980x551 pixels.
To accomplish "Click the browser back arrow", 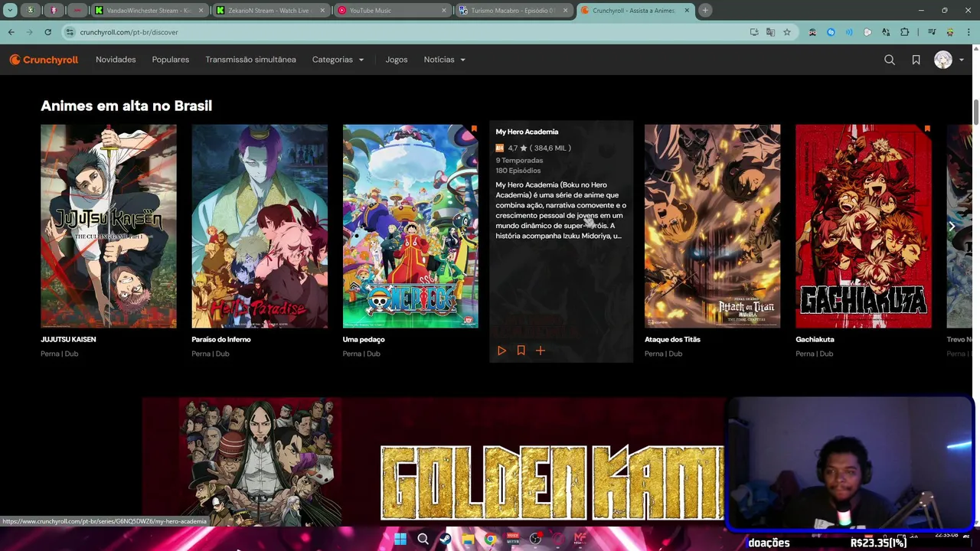I will tap(11, 32).
